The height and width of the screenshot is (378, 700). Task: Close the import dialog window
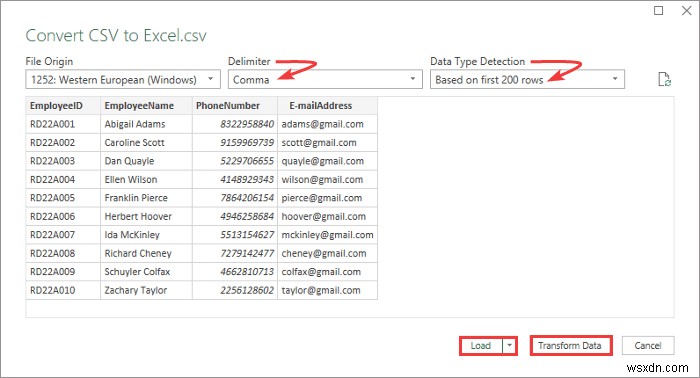(x=687, y=10)
